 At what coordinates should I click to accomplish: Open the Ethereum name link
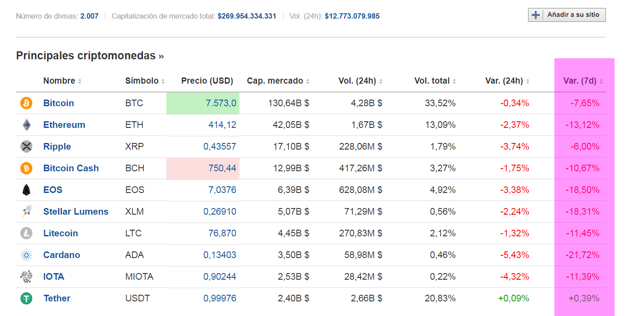(64, 125)
